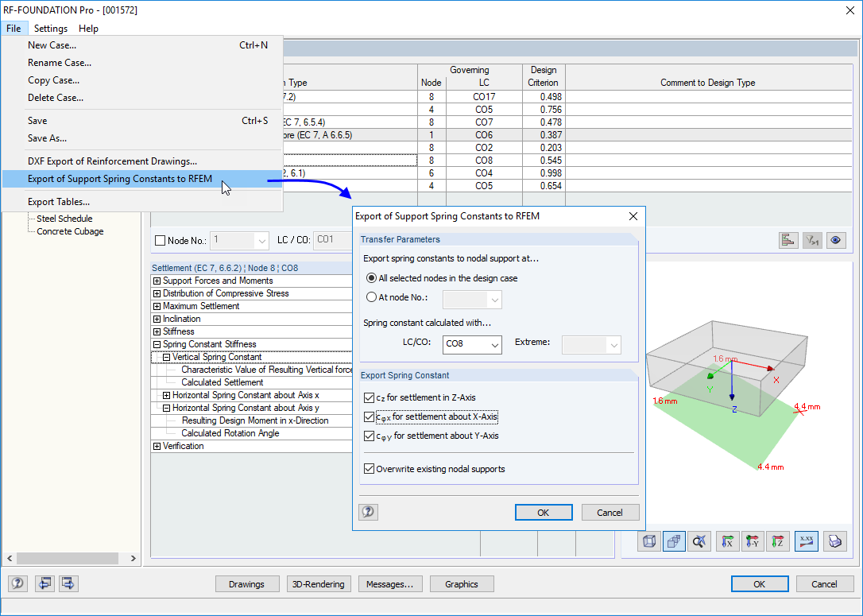Choose Export Tables from the File menu
863x616 pixels.
[x=60, y=201]
